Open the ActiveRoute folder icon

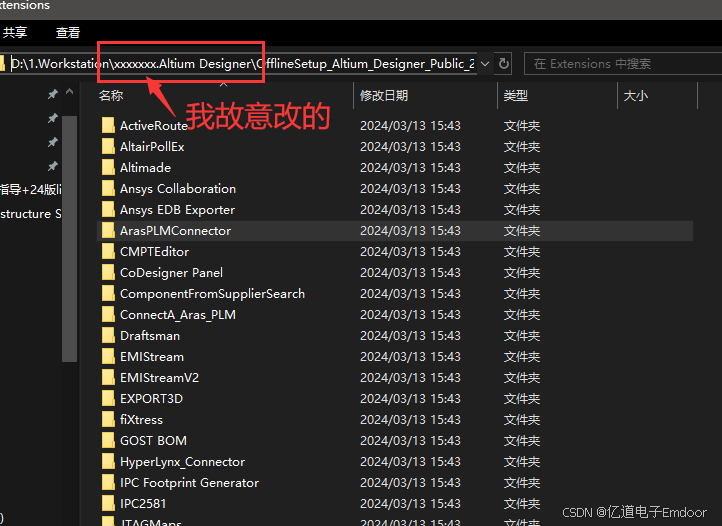pyautogui.click(x=108, y=125)
